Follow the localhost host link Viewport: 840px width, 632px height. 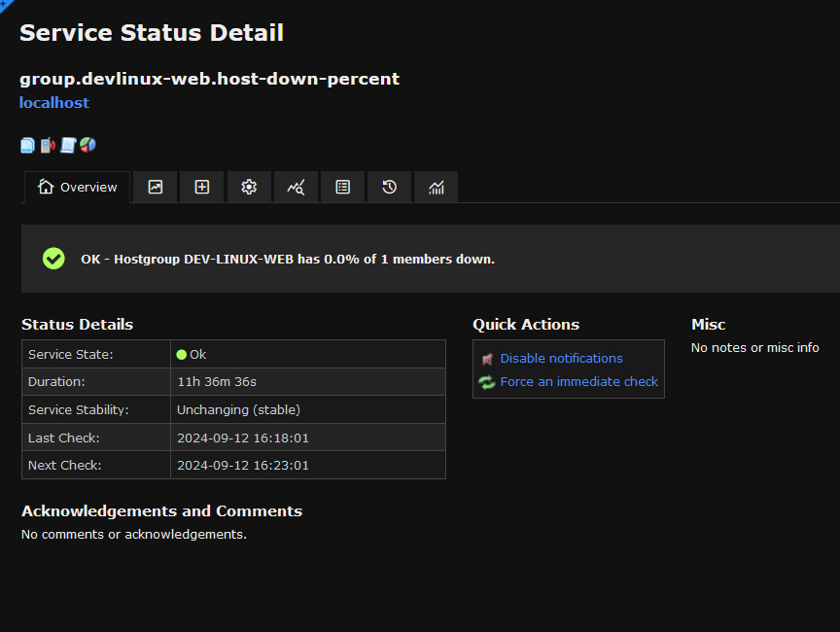(x=54, y=103)
